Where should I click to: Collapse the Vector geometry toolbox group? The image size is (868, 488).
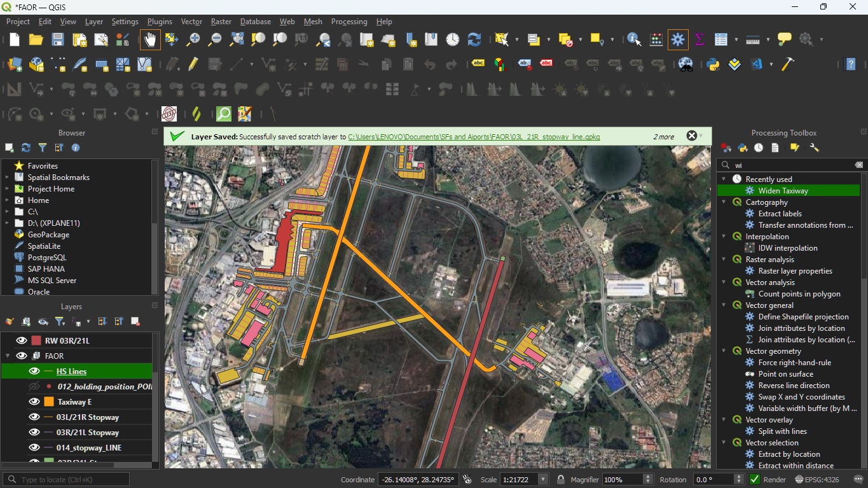pos(724,351)
